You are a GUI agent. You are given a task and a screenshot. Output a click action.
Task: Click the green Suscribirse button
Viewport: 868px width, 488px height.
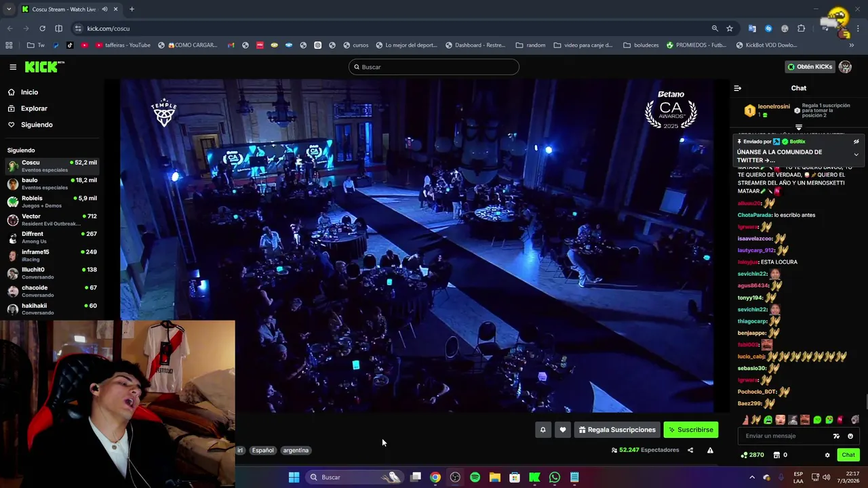tap(690, 430)
